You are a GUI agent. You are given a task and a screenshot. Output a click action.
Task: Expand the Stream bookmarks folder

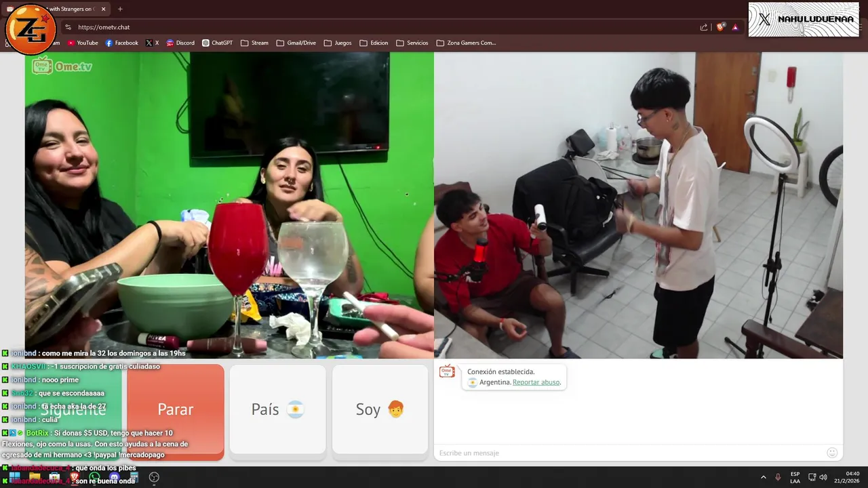click(254, 43)
